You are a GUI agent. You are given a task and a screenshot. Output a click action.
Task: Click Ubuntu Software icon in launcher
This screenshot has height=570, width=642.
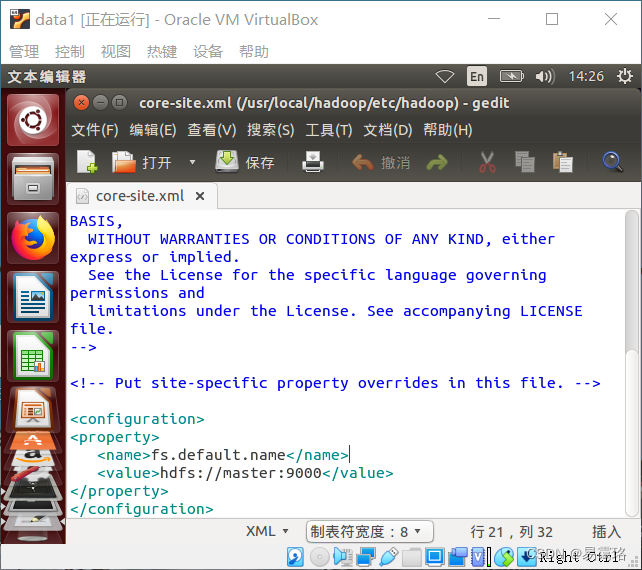click(x=33, y=440)
